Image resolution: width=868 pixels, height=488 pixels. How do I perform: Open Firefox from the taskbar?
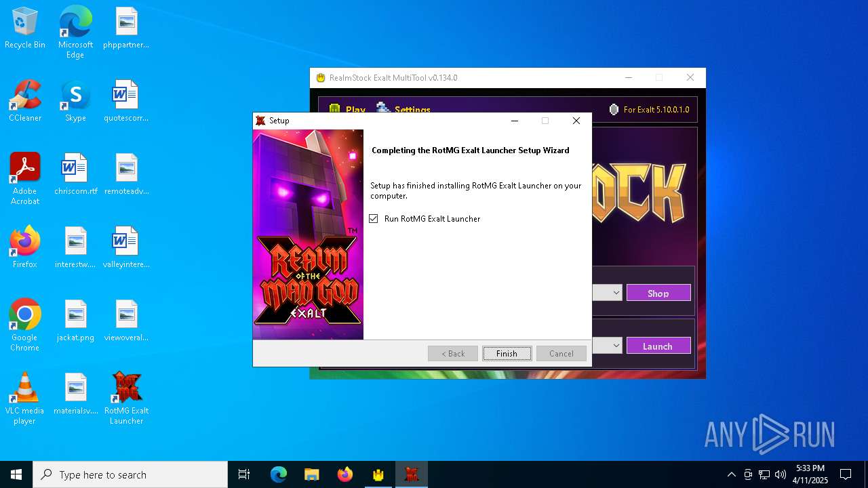345,474
